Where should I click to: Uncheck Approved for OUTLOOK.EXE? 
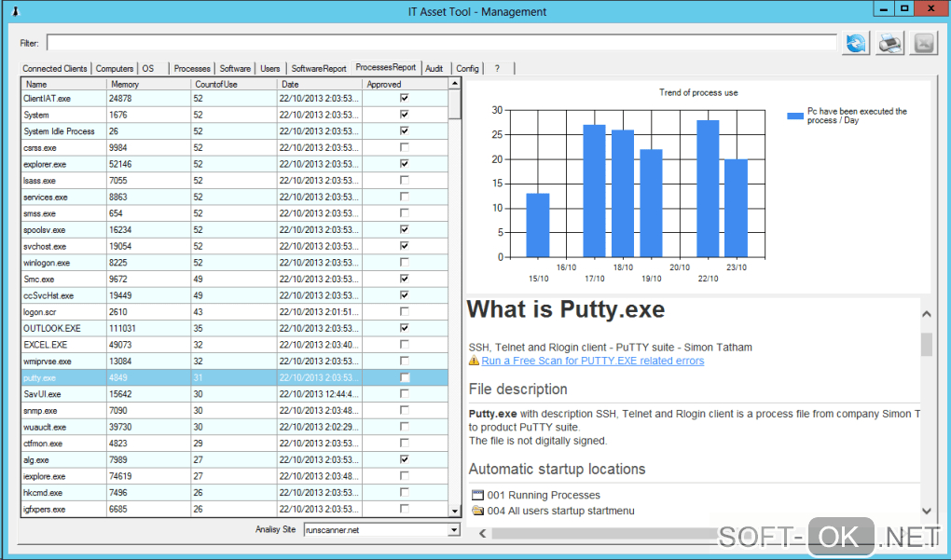click(404, 328)
